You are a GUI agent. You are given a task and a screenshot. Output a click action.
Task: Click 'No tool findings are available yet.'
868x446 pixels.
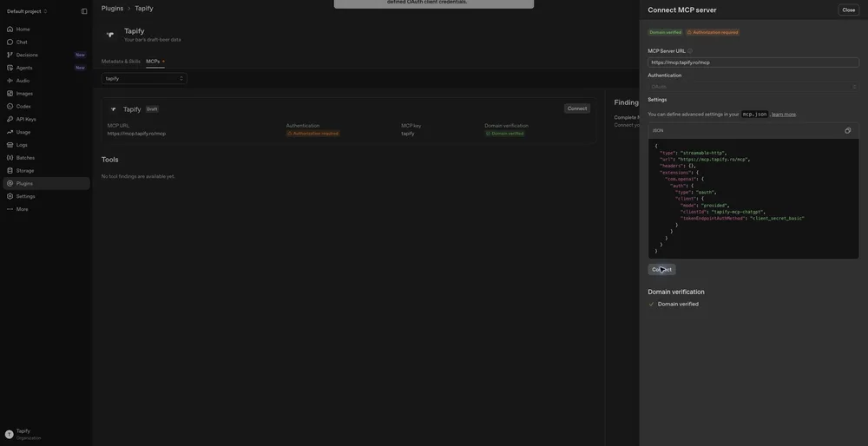tap(138, 176)
